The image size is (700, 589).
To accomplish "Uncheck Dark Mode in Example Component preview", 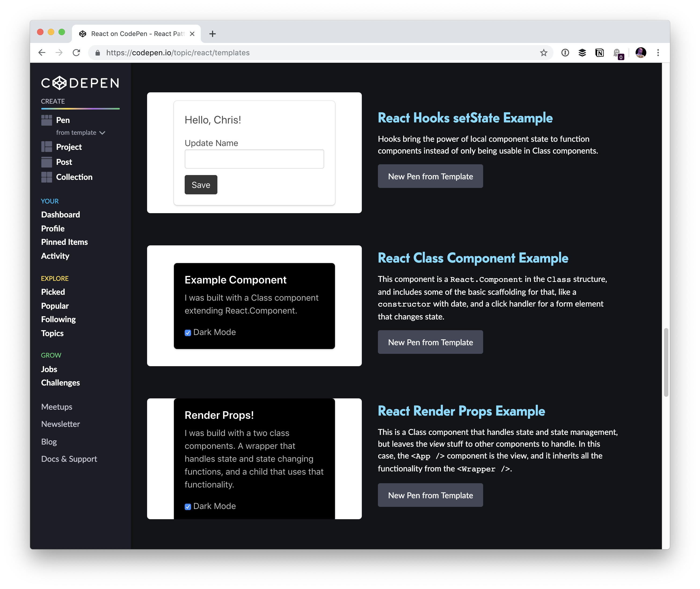I will [188, 333].
